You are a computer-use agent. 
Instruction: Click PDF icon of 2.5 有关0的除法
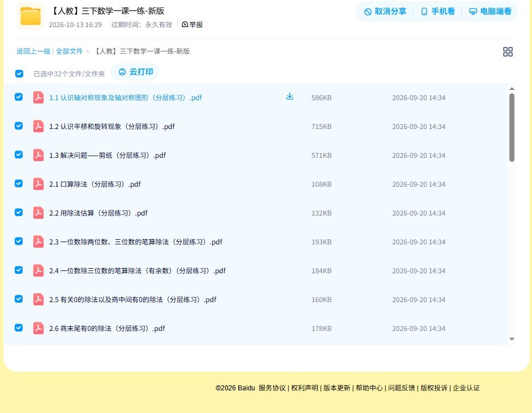(x=38, y=299)
